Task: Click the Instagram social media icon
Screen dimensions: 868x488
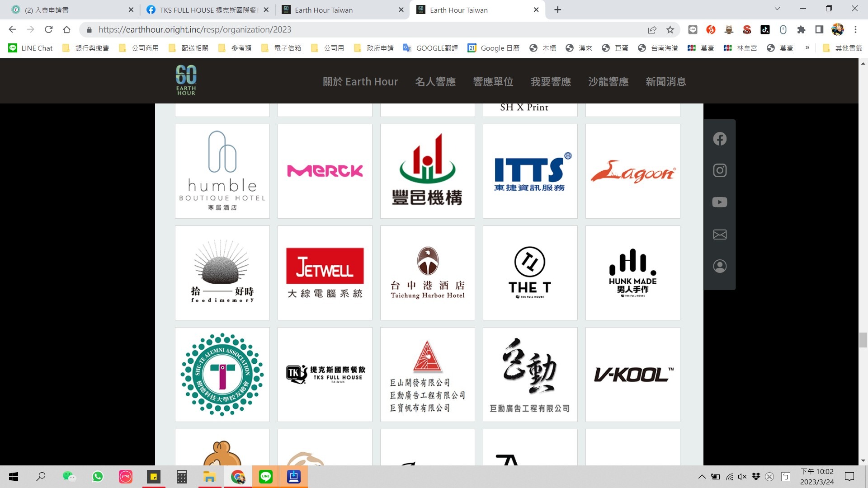Action: pyautogui.click(x=719, y=170)
